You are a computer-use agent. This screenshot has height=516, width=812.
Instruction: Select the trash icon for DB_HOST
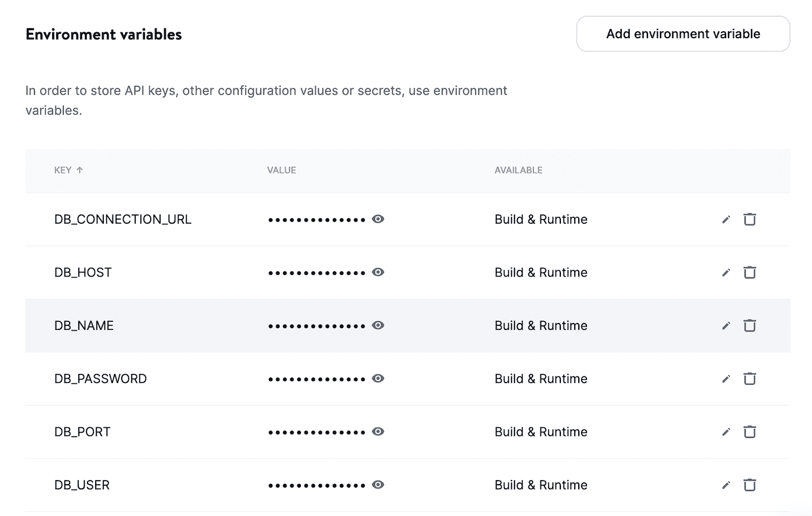(749, 272)
